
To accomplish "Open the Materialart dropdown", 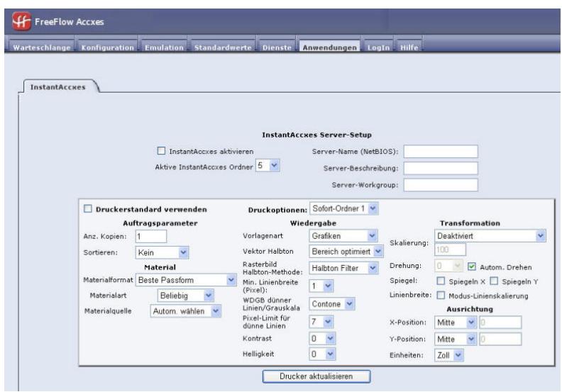I will pos(186,296).
